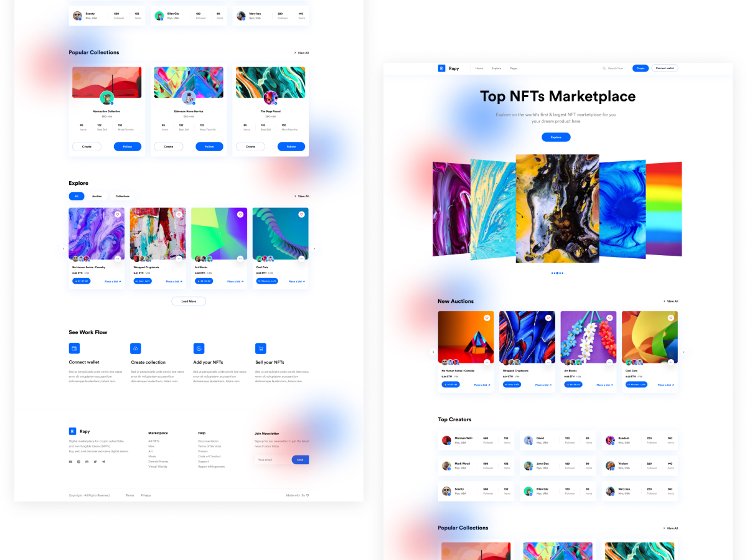Image resolution: width=747 pixels, height=560 pixels.
Task: Click Follow on the Abstraction Collection card
Action: (127, 147)
